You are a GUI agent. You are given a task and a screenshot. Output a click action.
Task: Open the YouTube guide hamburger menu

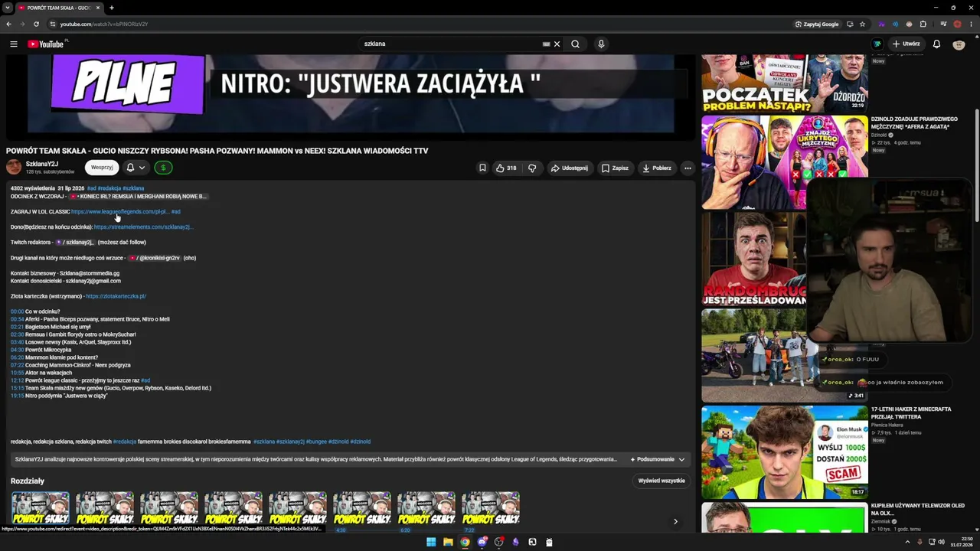(x=13, y=44)
